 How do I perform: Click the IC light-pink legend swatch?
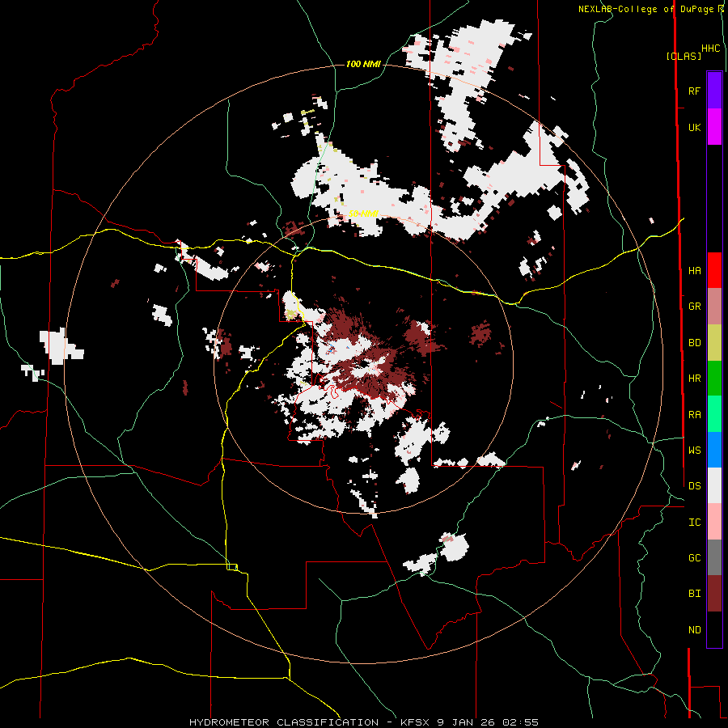(x=714, y=522)
